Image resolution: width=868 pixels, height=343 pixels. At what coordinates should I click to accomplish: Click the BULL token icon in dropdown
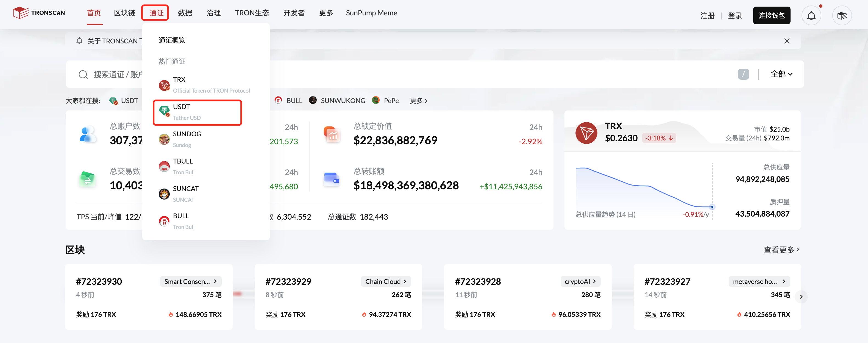coord(164,221)
